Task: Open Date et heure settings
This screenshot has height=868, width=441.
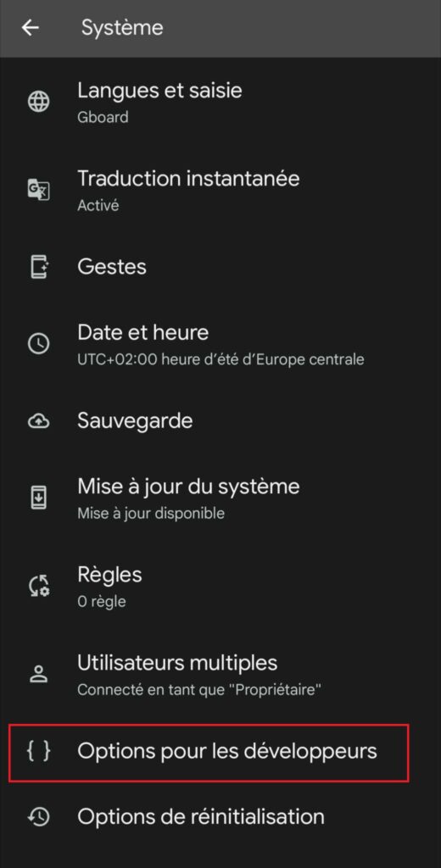Action: coord(220,344)
